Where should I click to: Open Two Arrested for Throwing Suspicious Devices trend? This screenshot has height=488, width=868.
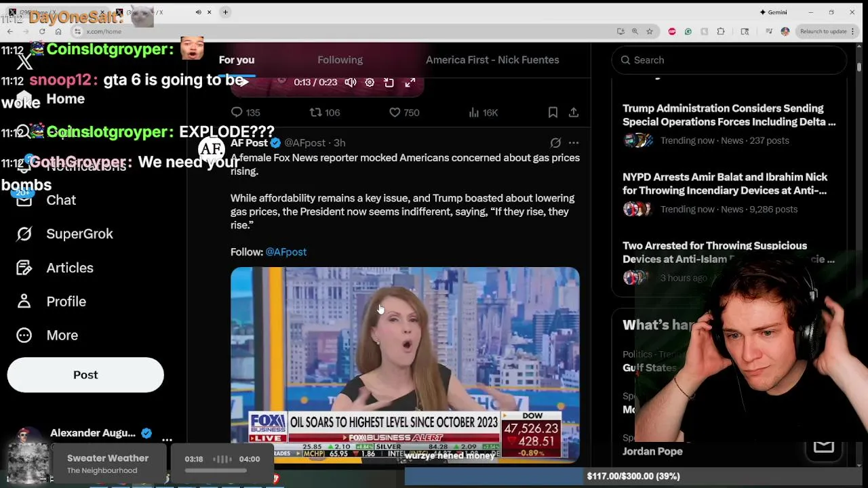click(728, 252)
